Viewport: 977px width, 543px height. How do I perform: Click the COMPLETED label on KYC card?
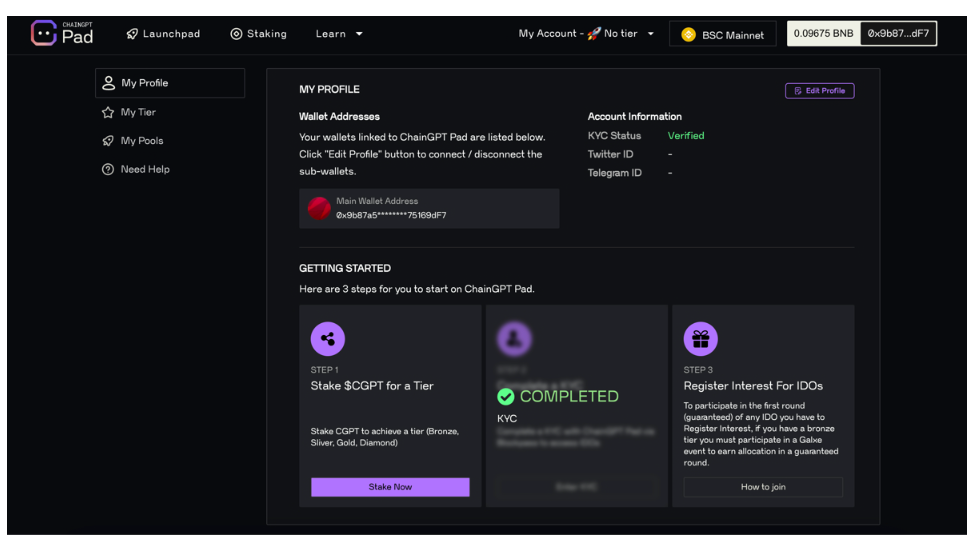(x=569, y=396)
